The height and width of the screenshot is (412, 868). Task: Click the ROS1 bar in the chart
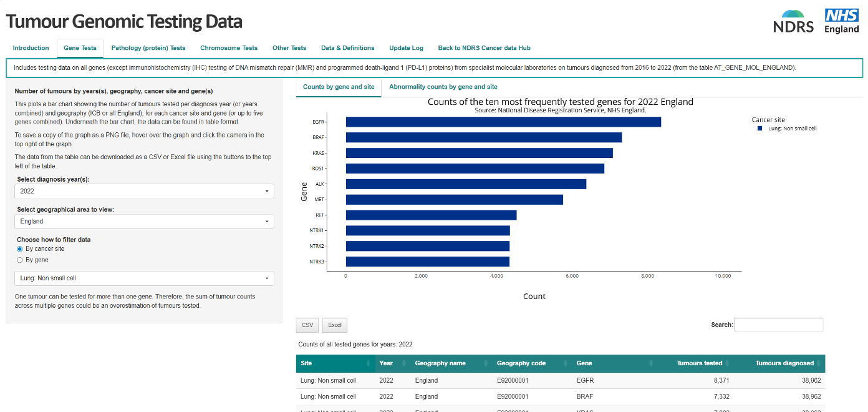[x=475, y=169]
